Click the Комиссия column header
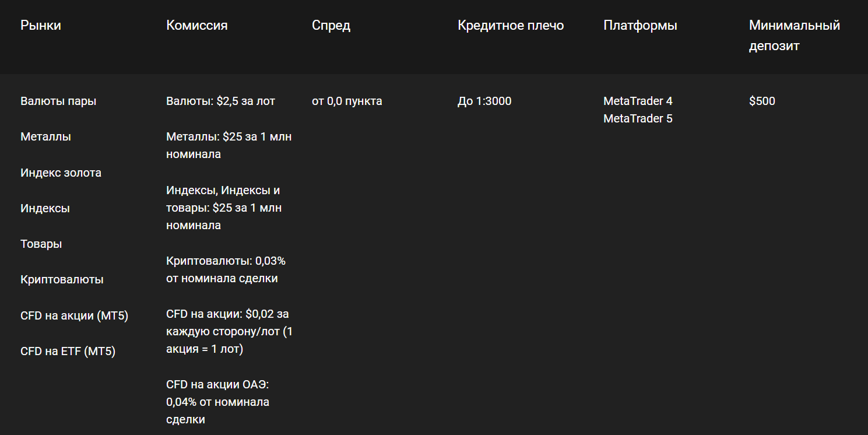The height and width of the screenshot is (435, 868). tap(197, 26)
